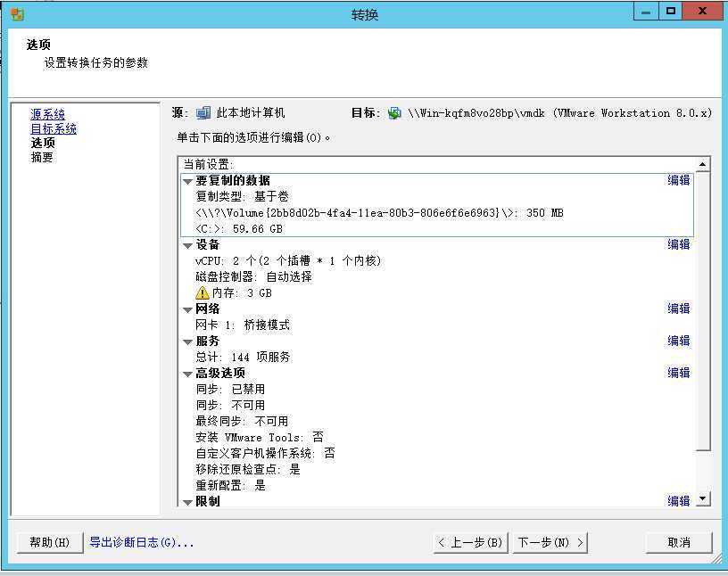This screenshot has height=576, width=728.
Task: Maximize the 转换 window
Action: pos(670,11)
